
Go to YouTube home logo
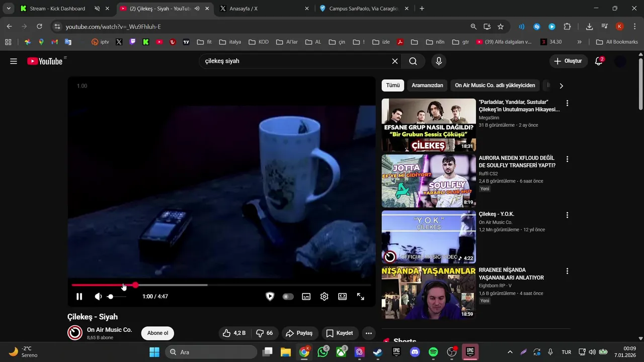(x=45, y=61)
